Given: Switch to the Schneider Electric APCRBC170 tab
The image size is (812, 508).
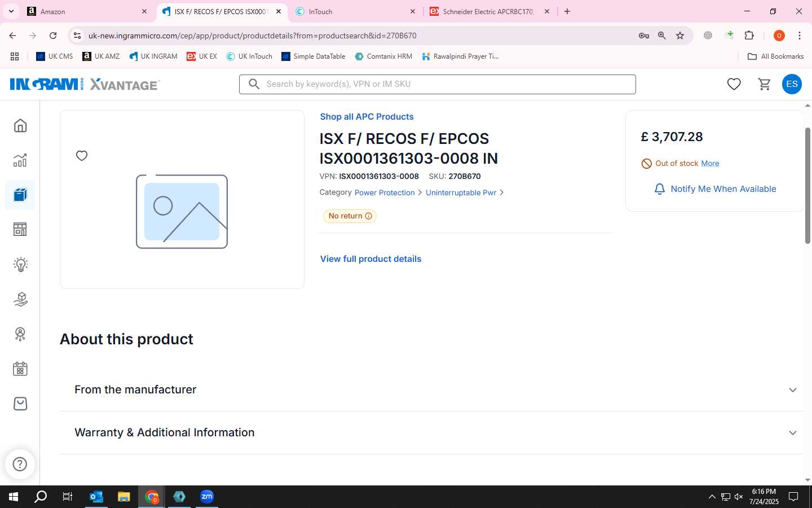Looking at the screenshot, I should (489, 11).
